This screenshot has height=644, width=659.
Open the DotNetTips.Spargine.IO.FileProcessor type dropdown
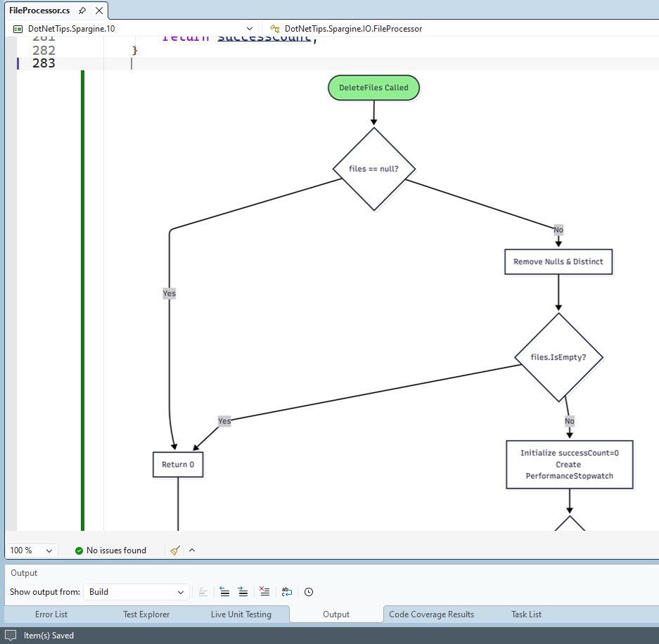coord(353,29)
